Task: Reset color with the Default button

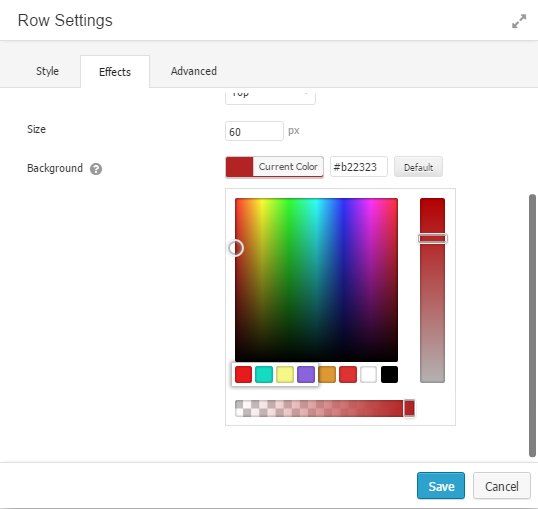Action: 418,167
